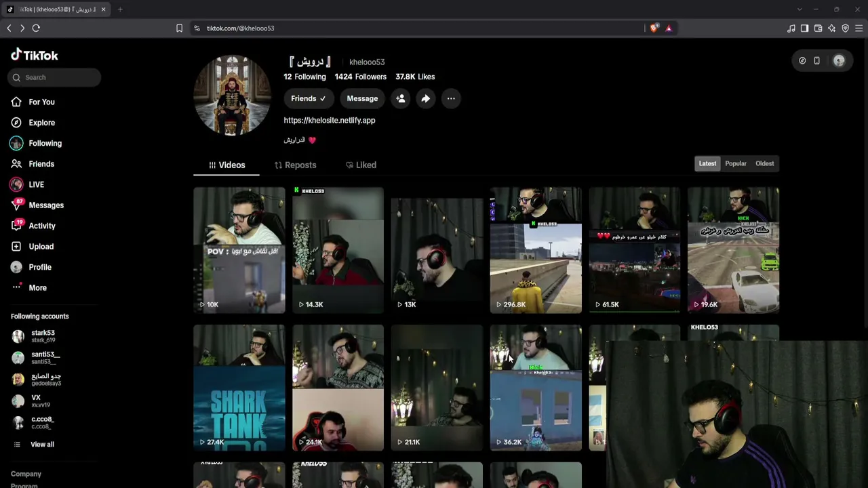The width and height of the screenshot is (868, 488).
Task: Toggle the Friends follow status button
Action: 309,98
